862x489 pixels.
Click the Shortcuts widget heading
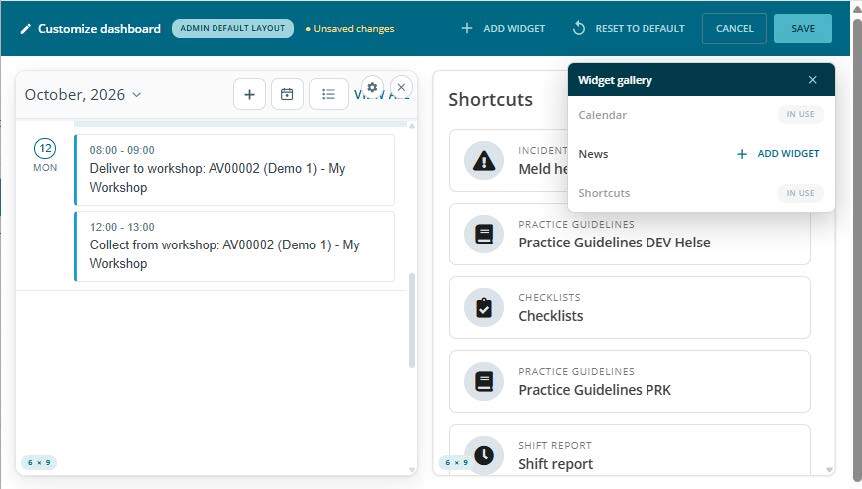pyautogui.click(x=490, y=99)
